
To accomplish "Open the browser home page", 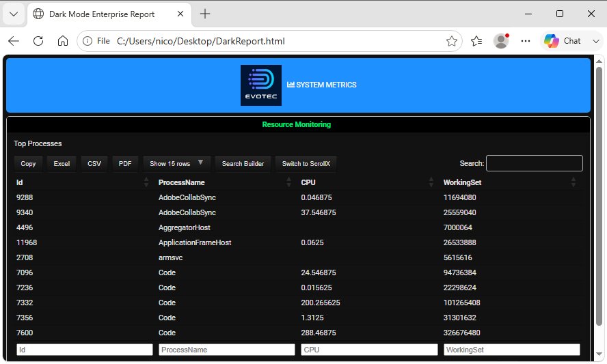I will (x=63, y=41).
